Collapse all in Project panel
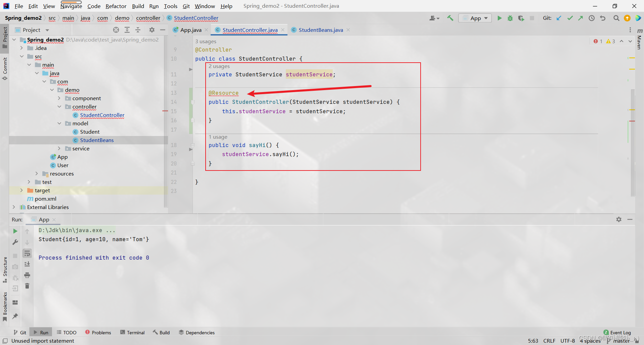Viewport: 644px width, 345px height. click(x=138, y=30)
